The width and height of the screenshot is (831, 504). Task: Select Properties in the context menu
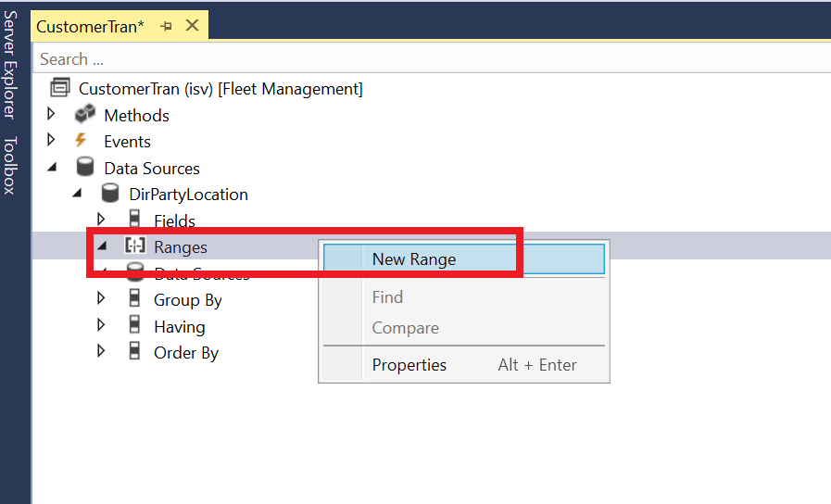point(409,365)
